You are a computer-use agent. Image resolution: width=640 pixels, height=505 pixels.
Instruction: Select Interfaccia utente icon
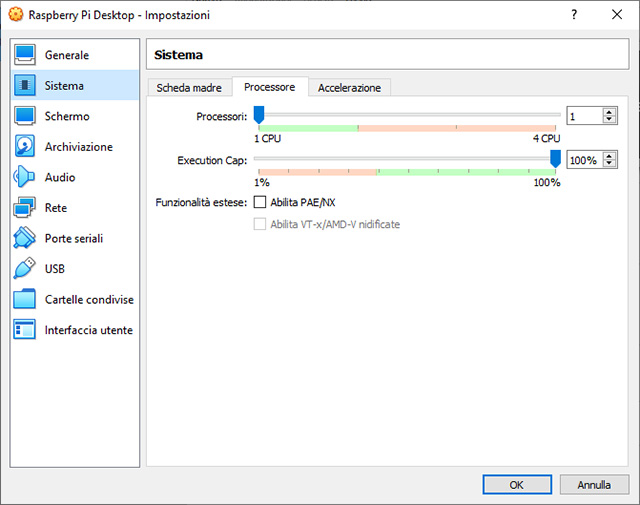coord(25,330)
